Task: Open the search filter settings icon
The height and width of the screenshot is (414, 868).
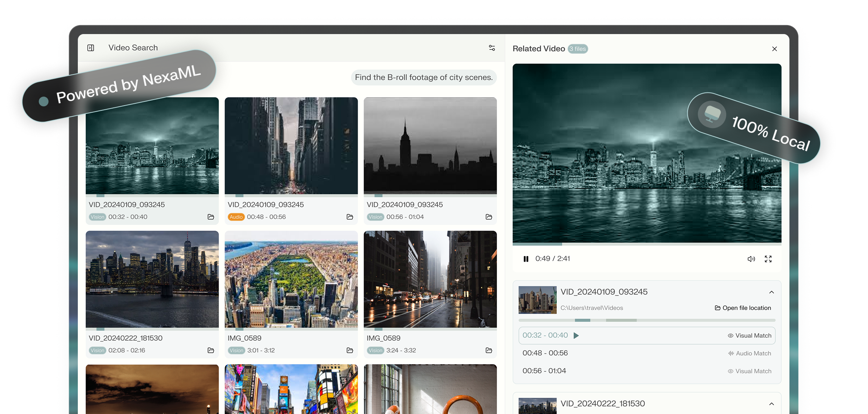Action: (492, 48)
